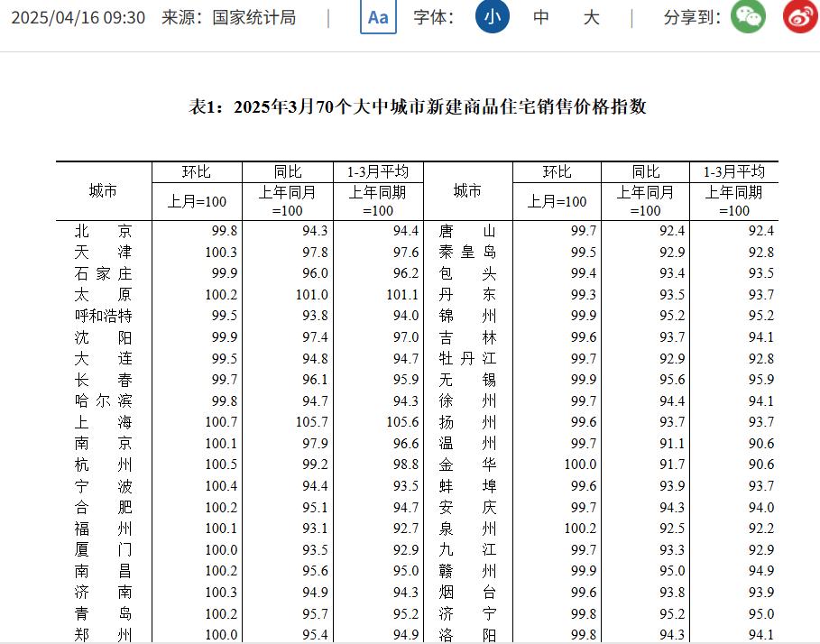820x644 pixels.
Task: Select small font size 小
Action: click(x=493, y=17)
